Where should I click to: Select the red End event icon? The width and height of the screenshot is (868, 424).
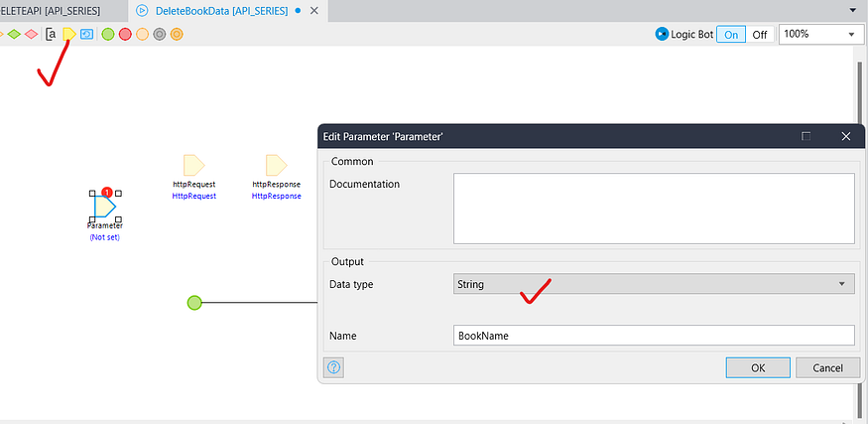tap(125, 34)
